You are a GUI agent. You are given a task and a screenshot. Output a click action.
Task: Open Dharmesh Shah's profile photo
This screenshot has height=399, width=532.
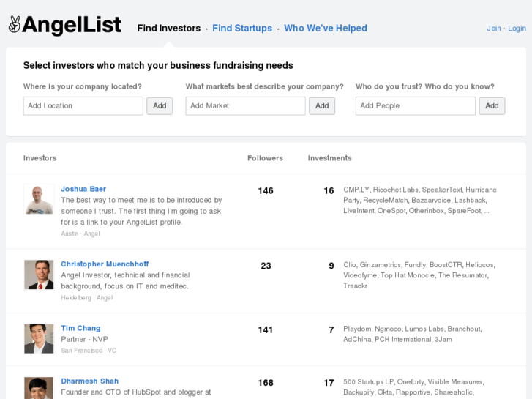coord(39,388)
